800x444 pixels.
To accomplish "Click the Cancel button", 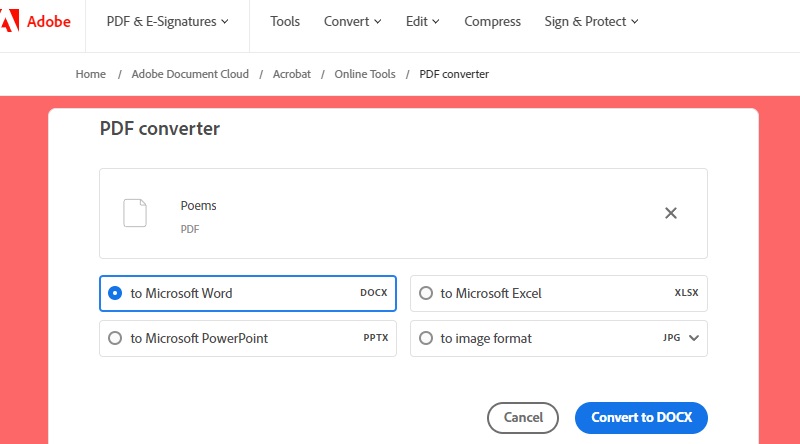I will [x=523, y=417].
